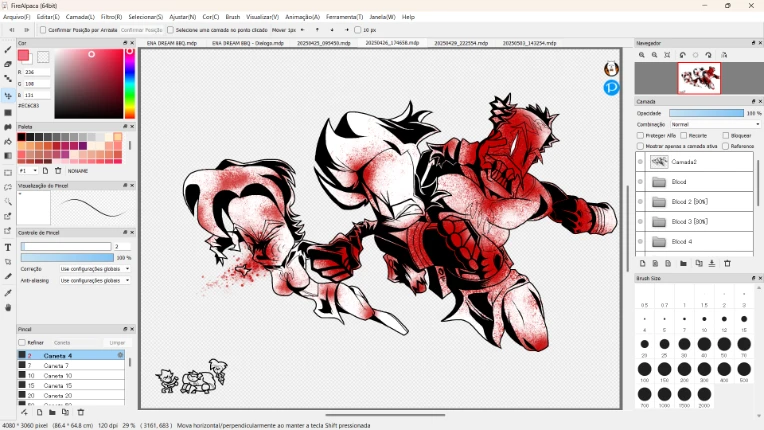Select the Text tool in left toolbar
The width and height of the screenshot is (764, 430).
coord(8,247)
